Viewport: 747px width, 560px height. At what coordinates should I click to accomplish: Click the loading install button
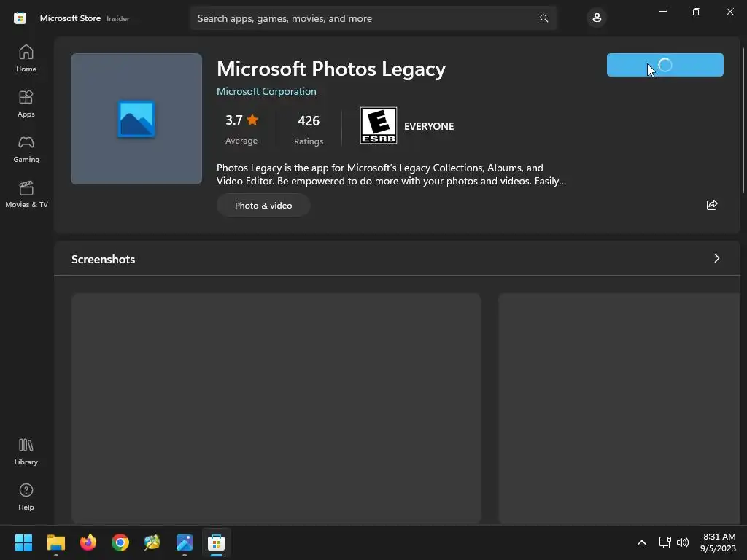[665, 65]
